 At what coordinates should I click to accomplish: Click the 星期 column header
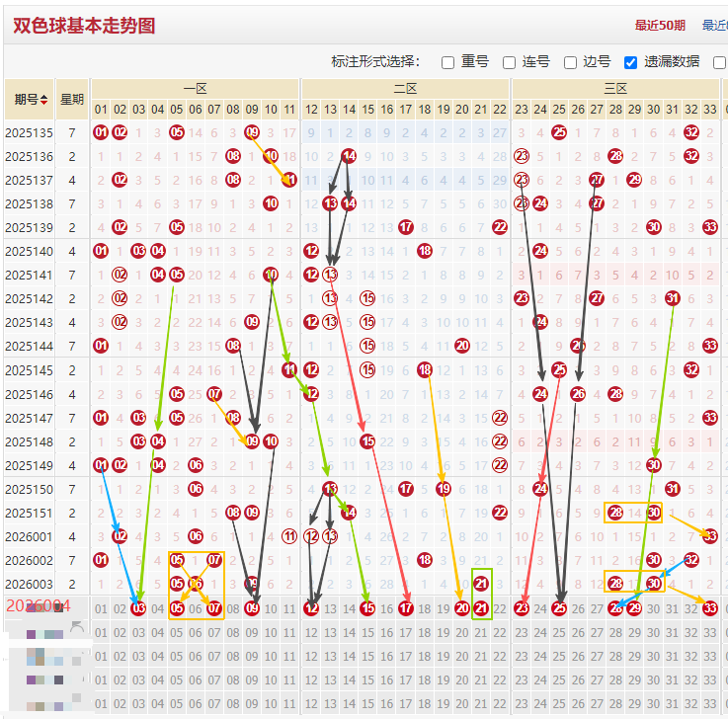tap(72, 100)
